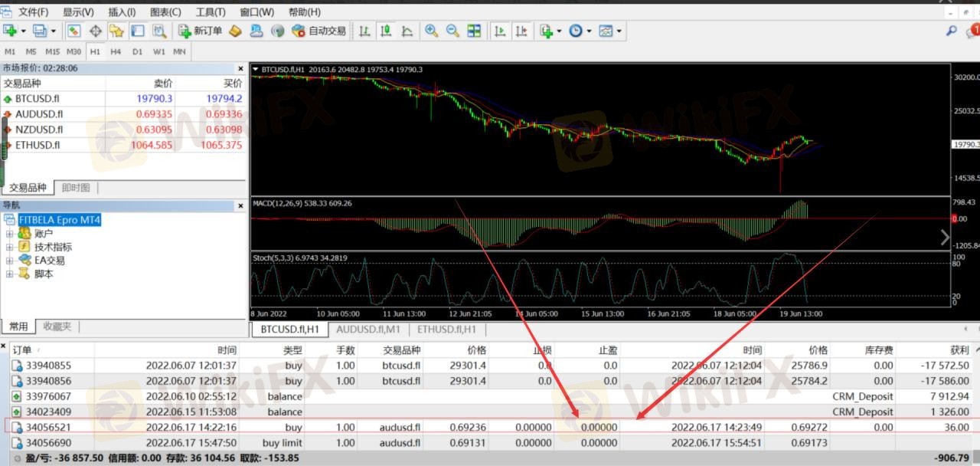Select the ETHUSD.fl row in market watch
This screenshot has width=980, height=466.
pyautogui.click(x=38, y=145)
